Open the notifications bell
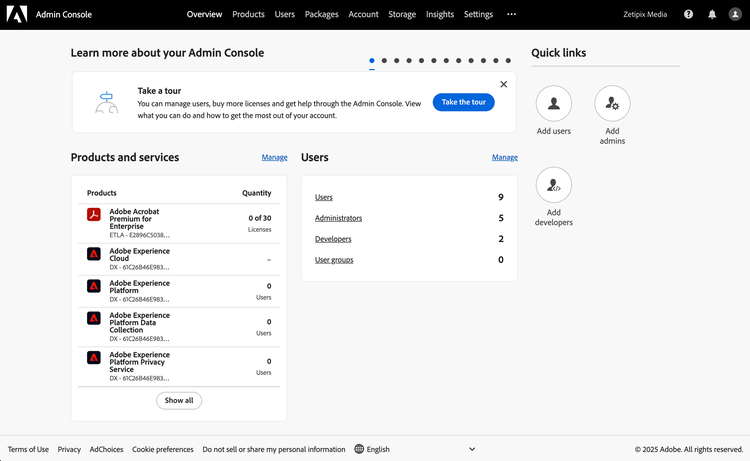This screenshot has width=750, height=461. point(712,14)
